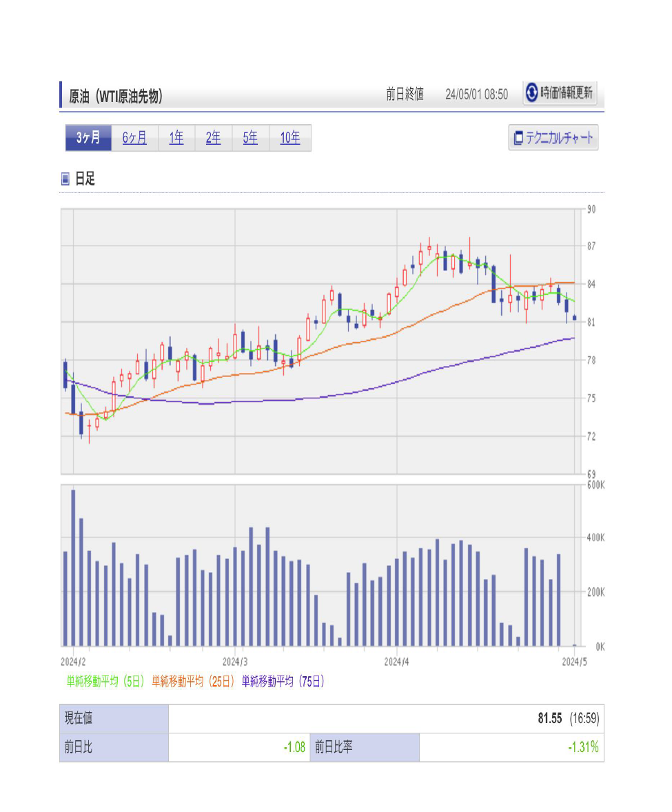Choose the 2年 time range

click(214, 138)
